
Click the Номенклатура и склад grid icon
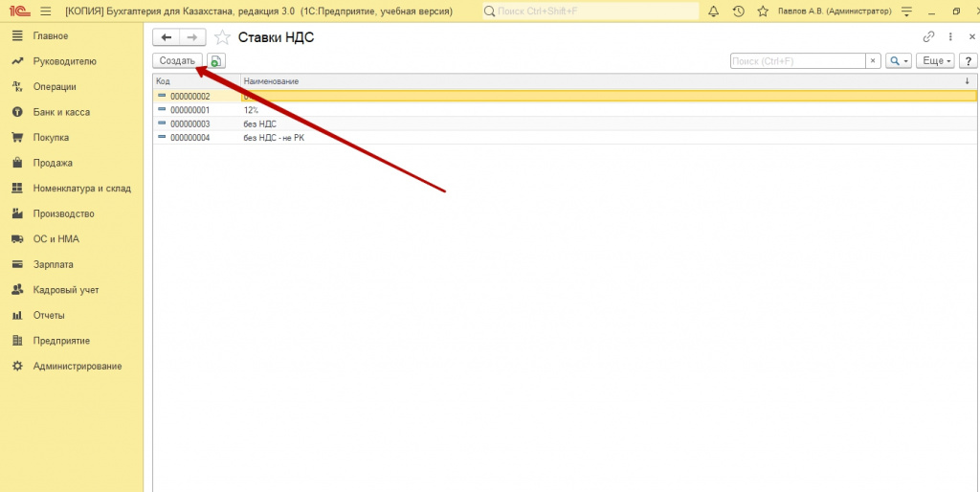17,189
